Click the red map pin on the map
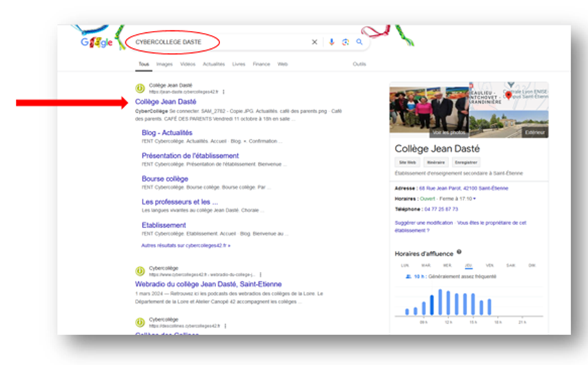Screen dimensions: 588x365 pyautogui.click(x=508, y=96)
